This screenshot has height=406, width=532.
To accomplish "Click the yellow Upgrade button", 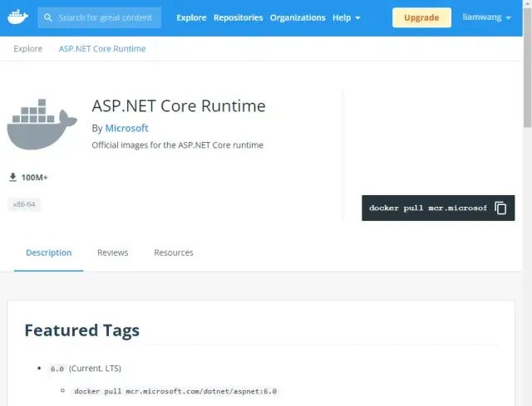I will 421,17.
